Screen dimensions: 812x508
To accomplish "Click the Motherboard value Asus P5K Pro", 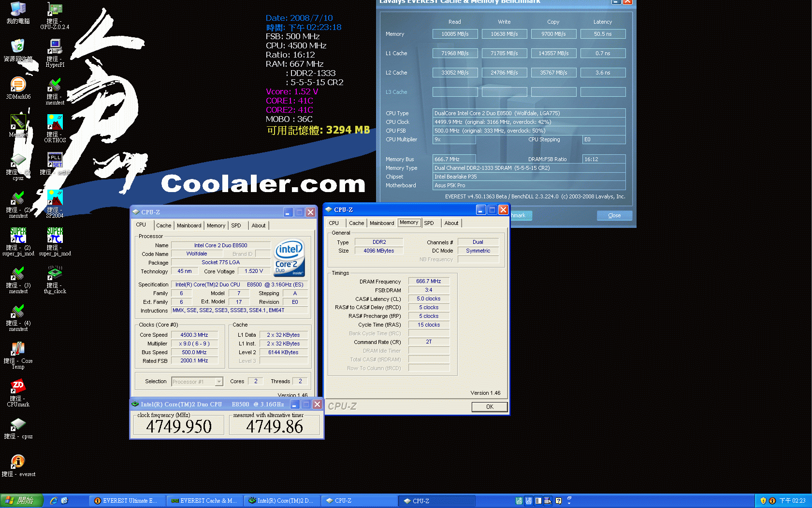I will point(529,185).
